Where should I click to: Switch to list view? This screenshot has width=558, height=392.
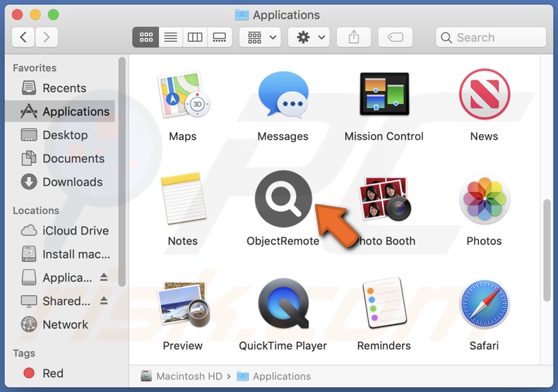coord(171,37)
